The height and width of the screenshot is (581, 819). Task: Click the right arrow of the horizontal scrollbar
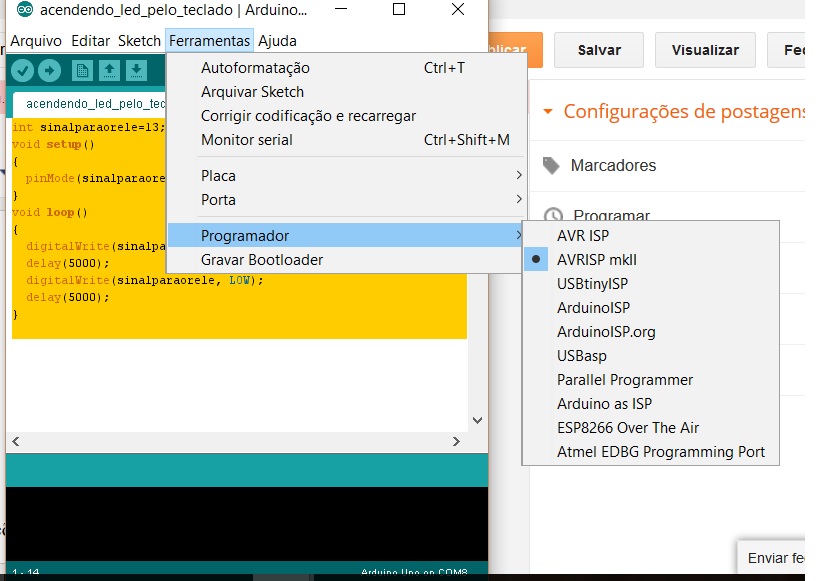pos(456,441)
